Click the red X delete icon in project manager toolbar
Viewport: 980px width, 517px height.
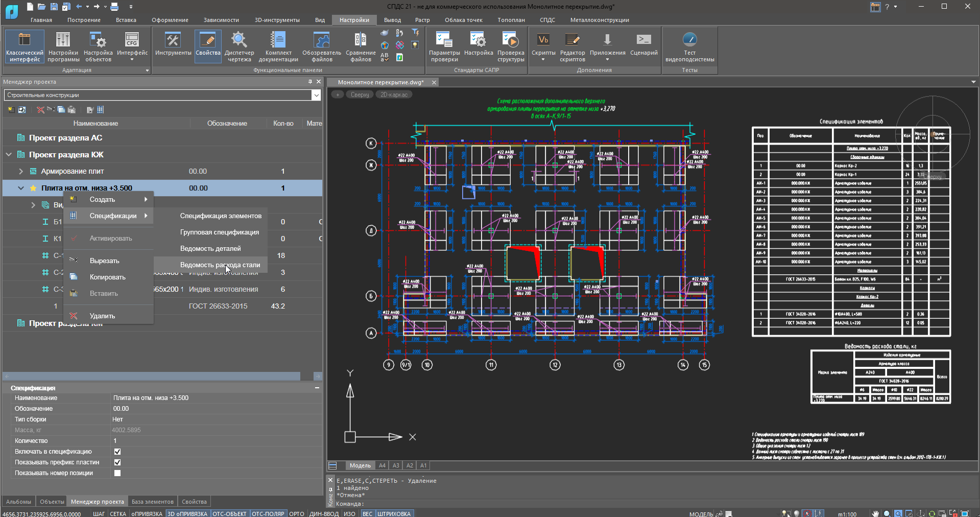click(x=40, y=110)
